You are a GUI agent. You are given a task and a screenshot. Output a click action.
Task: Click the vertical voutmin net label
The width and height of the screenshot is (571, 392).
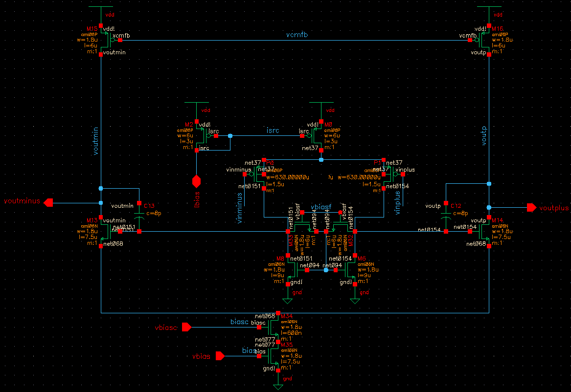[96, 141]
